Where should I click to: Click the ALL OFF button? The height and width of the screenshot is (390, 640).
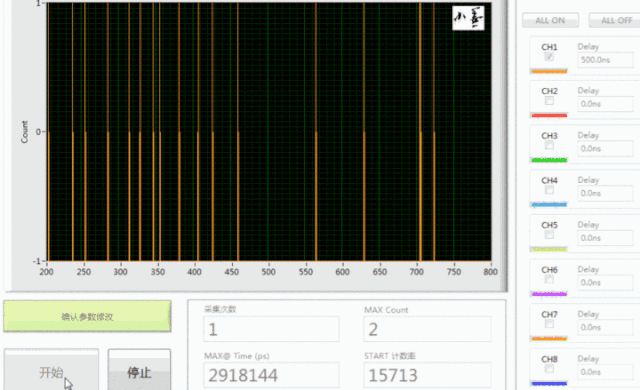point(615,20)
